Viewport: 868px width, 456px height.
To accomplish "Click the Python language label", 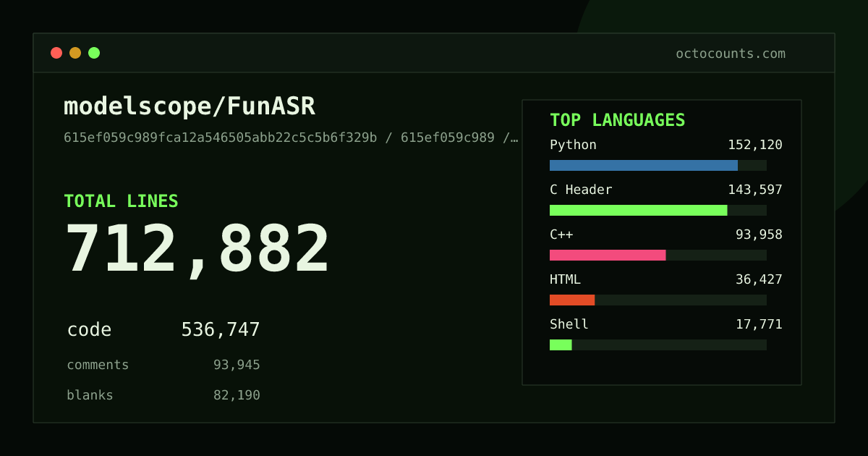I will (x=573, y=145).
